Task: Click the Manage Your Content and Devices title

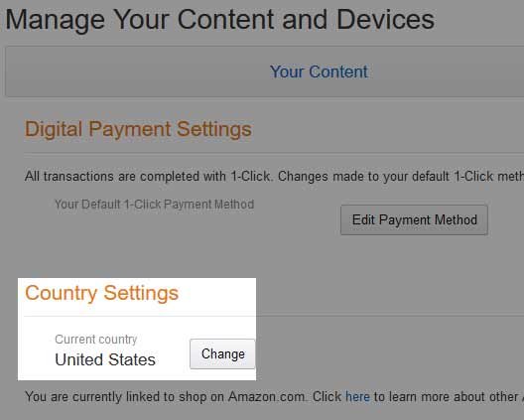Action: [x=219, y=20]
